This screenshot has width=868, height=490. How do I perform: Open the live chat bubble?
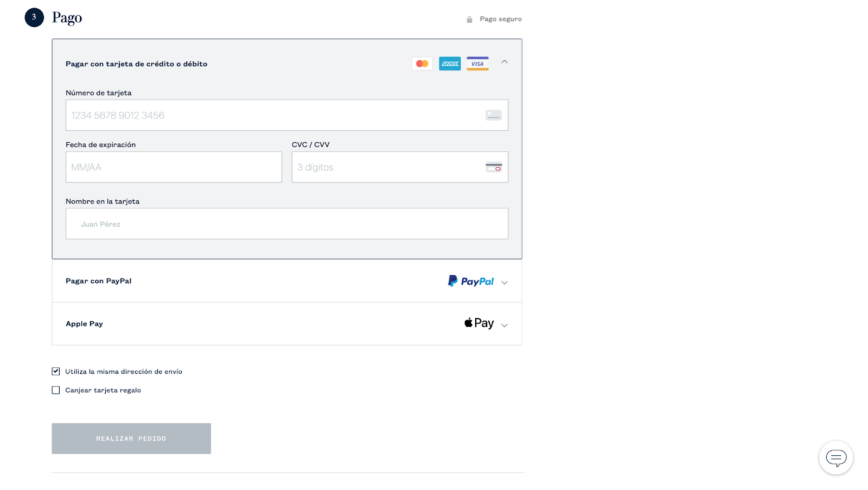(x=836, y=458)
